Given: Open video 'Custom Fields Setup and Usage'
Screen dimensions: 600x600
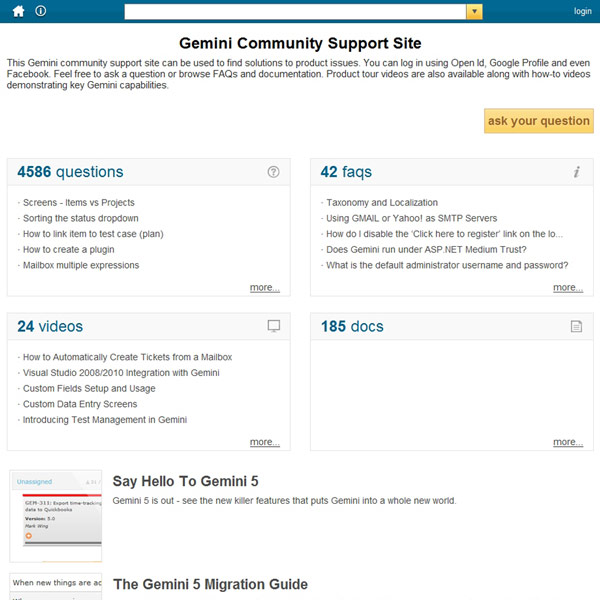Looking at the screenshot, I should [x=89, y=388].
